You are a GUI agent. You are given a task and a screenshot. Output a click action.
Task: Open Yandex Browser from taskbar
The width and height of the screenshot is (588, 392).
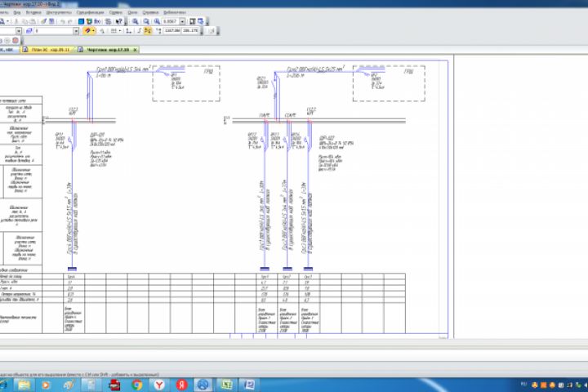pyautogui.click(x=159, y=385)
